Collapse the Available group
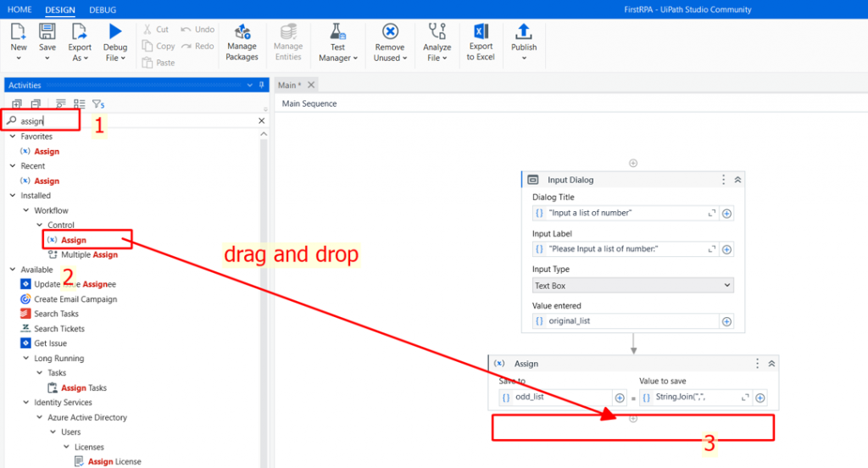This screenshot has height=468, width=868. click(13, 270)
